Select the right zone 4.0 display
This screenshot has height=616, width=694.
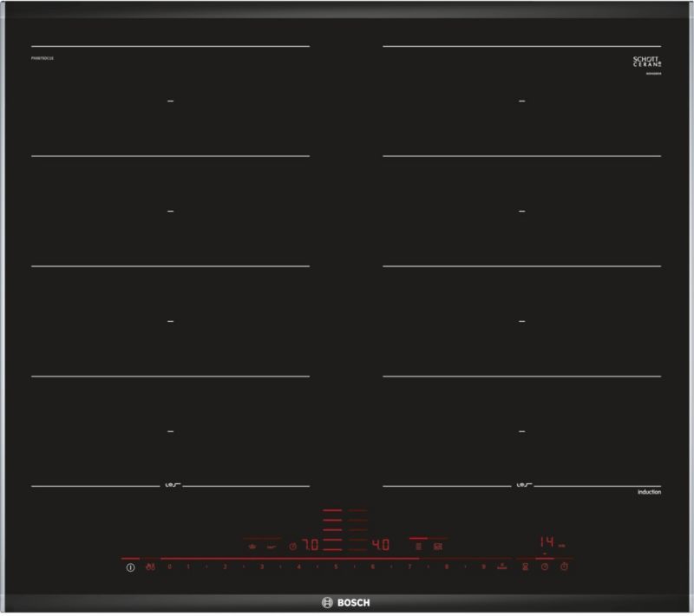pos(380,546)
